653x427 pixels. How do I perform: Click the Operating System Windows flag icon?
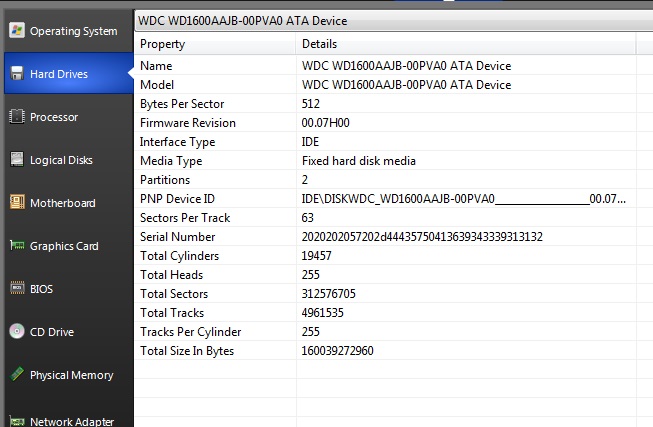(x=17, y=30)
